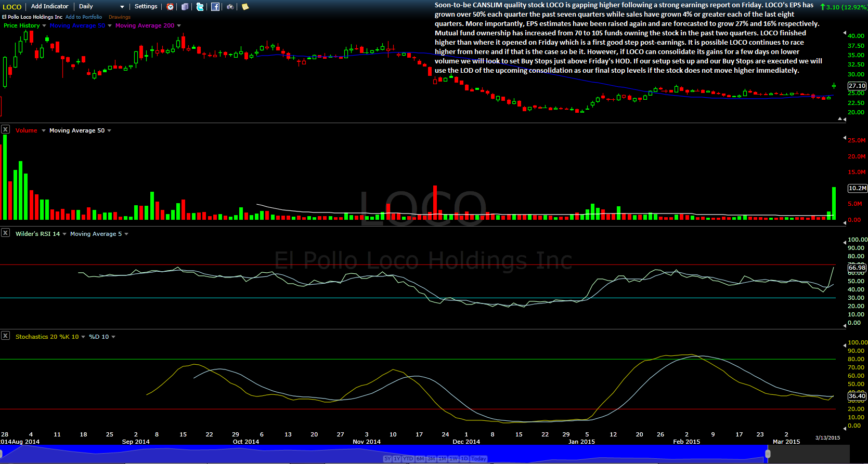
Task: Click the 66.98 RSI value label
Action: [857, 268]
